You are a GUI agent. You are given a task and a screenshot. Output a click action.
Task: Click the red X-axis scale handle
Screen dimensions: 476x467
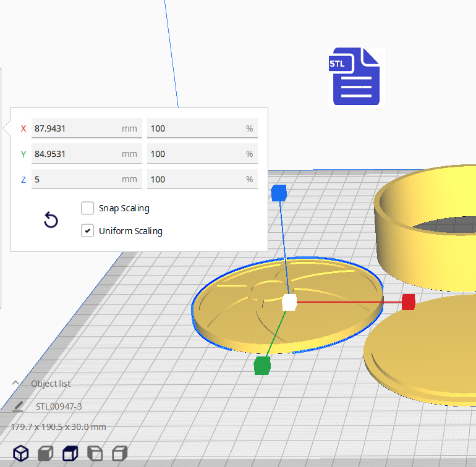[x=408, y=302]
